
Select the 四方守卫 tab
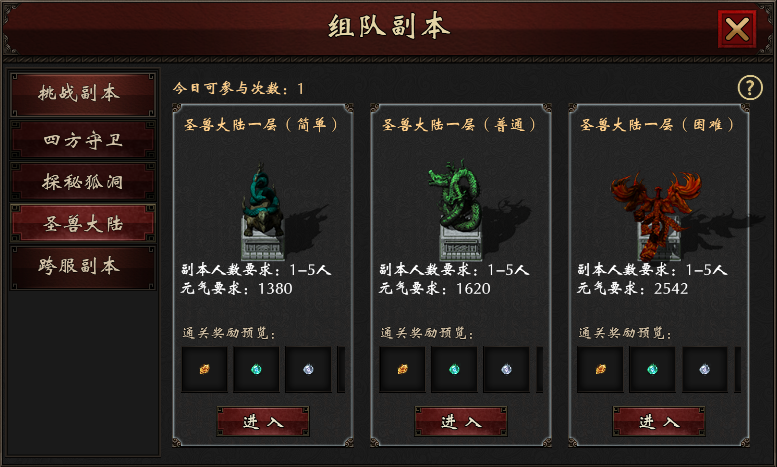pyautogui.click(x=83, y=140)
